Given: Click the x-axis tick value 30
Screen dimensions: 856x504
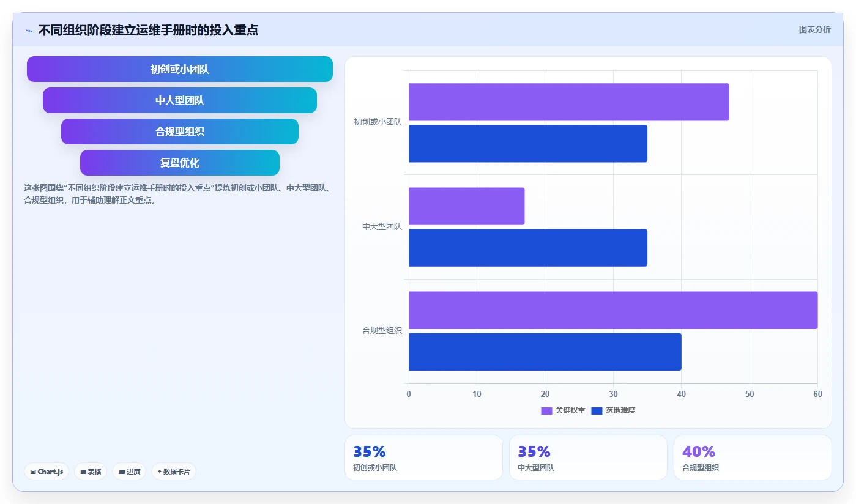Looking at the screenshot, I should [613, 395].
